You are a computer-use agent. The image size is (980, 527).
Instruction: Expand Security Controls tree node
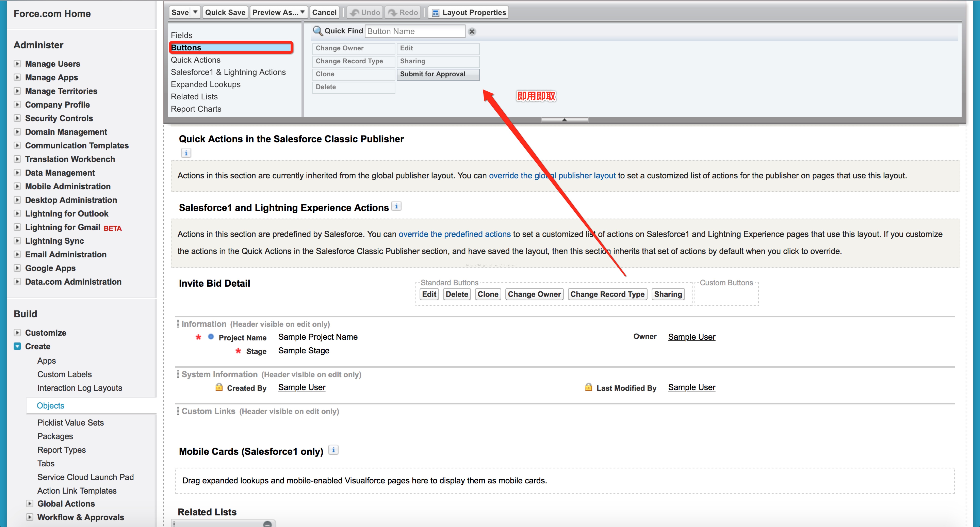click(x=18, y=118)
